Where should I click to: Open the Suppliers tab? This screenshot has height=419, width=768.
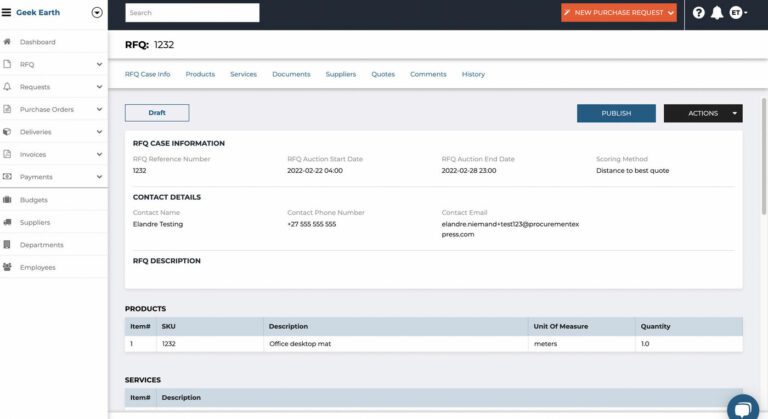click(x=341, y=74)
